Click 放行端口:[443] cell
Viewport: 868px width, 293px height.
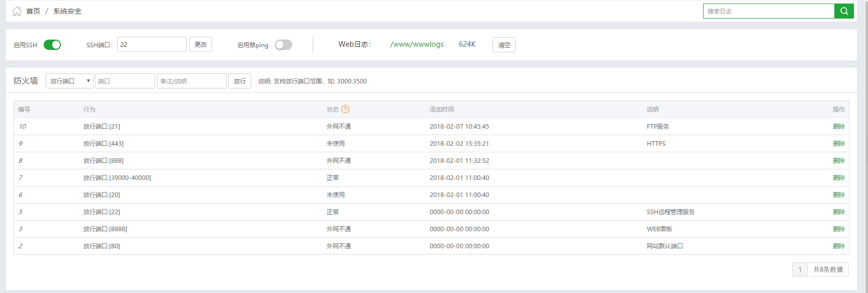pyautogui.click(x=104, y=144)
